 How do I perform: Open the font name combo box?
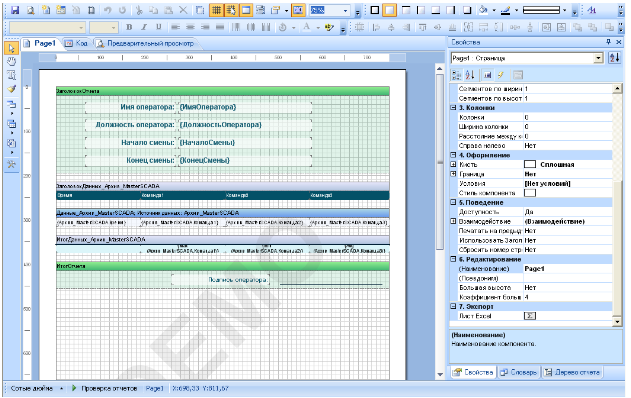point(47,27)
